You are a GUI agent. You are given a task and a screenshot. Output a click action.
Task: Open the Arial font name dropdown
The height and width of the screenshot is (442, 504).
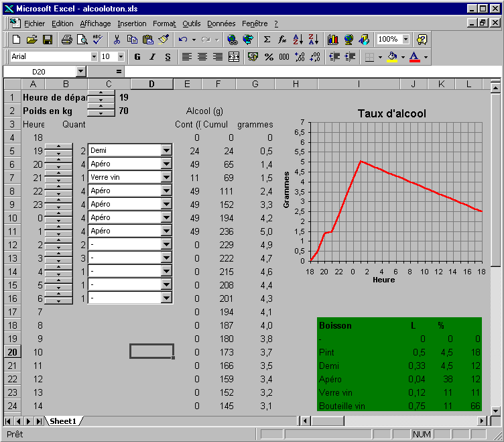click(94, 57)
